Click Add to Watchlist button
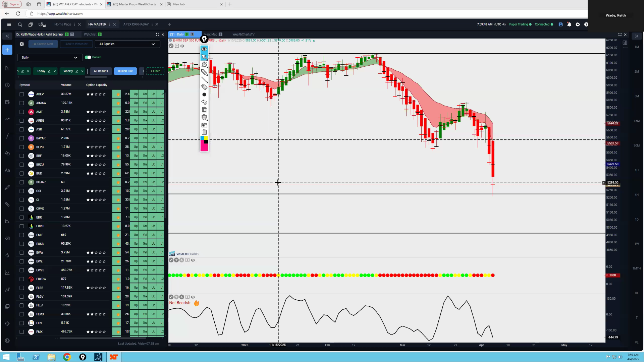This screenshot has width=644, height=362. point(76,44)
